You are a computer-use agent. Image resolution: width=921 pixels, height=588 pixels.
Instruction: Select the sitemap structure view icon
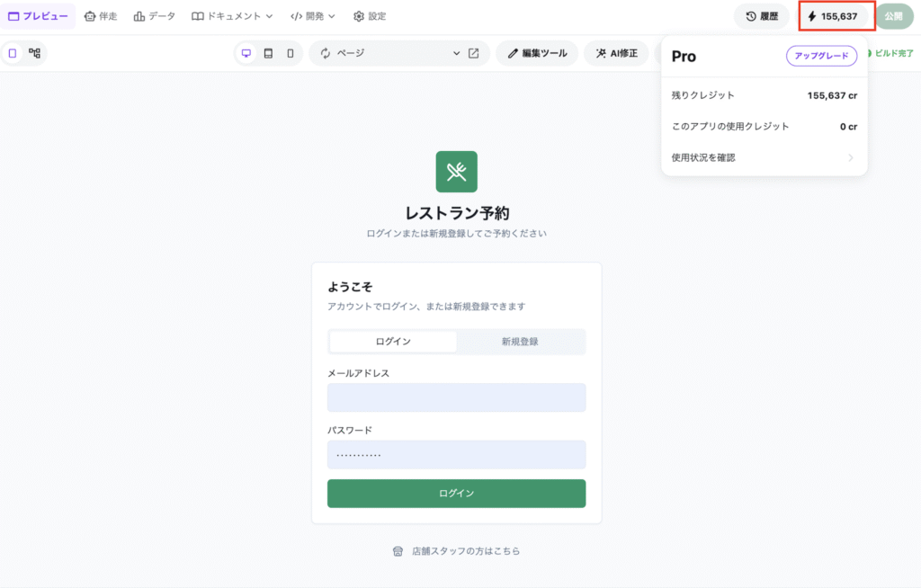35,53
